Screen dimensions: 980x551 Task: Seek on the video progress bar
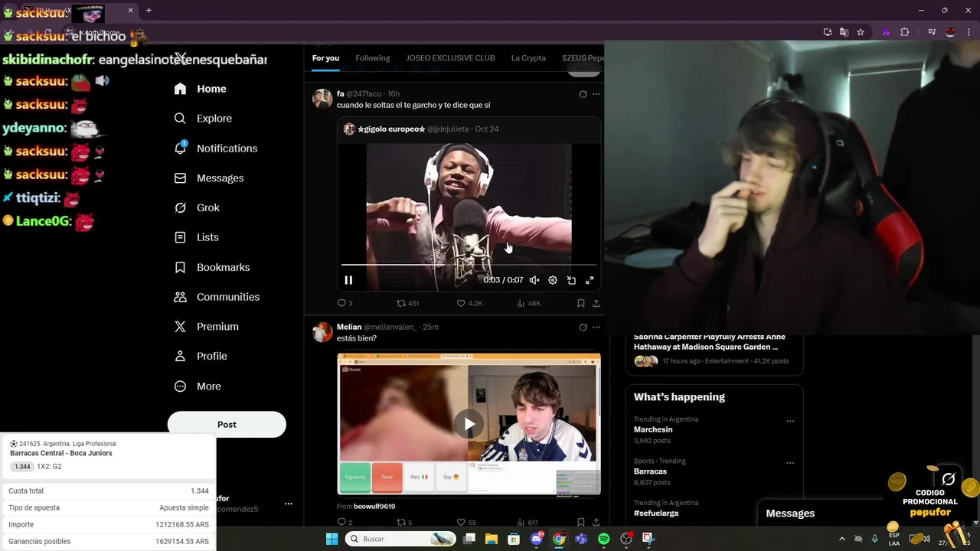469,265
